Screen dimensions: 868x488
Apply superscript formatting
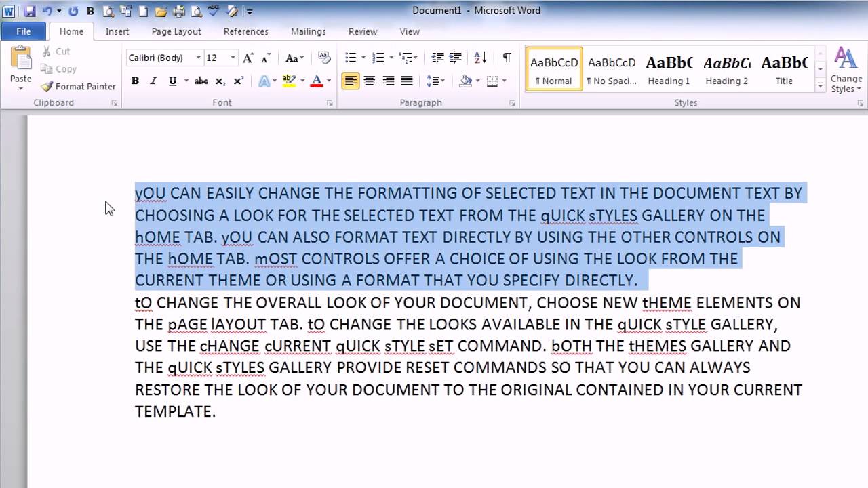tap(239, 81)
